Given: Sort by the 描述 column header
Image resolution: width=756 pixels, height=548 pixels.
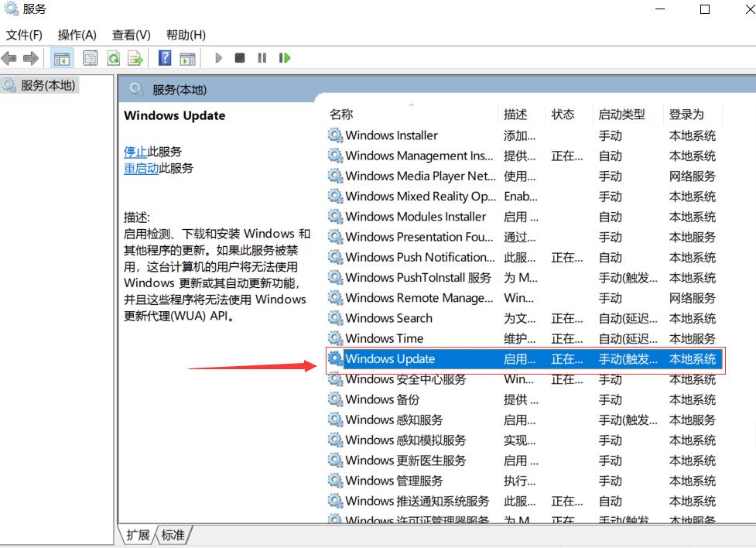Looking at the screenshot, I should [515, 115].
